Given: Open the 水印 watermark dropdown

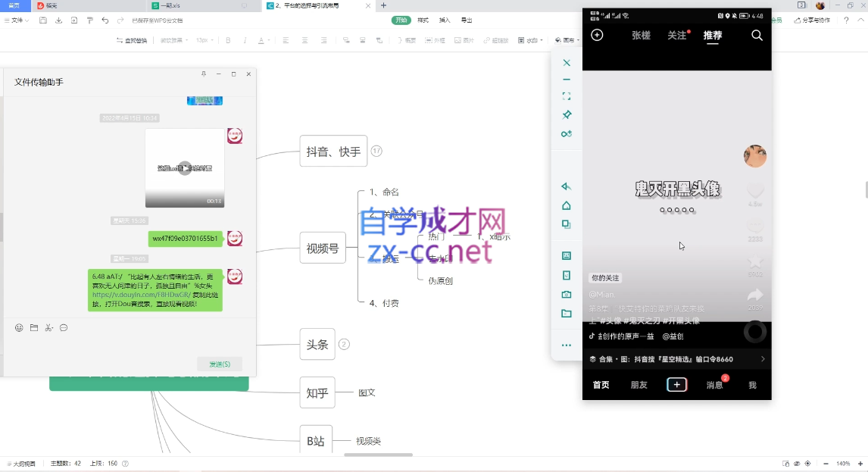Looking at the screenshot, I should pos(530,40).
